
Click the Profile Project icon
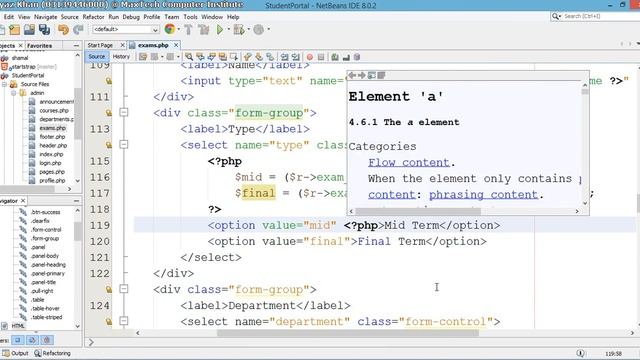point(258,29)
